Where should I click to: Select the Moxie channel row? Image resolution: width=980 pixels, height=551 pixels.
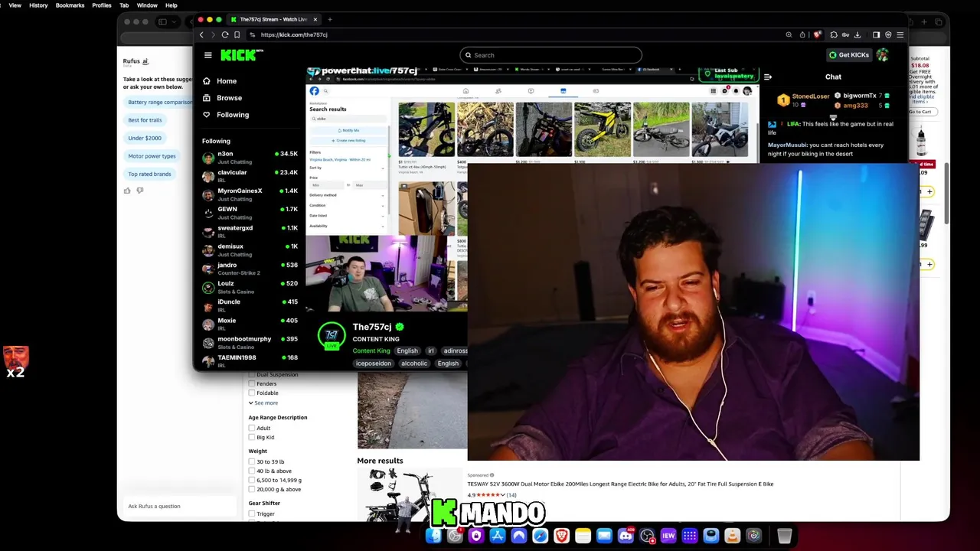point(250,324)
